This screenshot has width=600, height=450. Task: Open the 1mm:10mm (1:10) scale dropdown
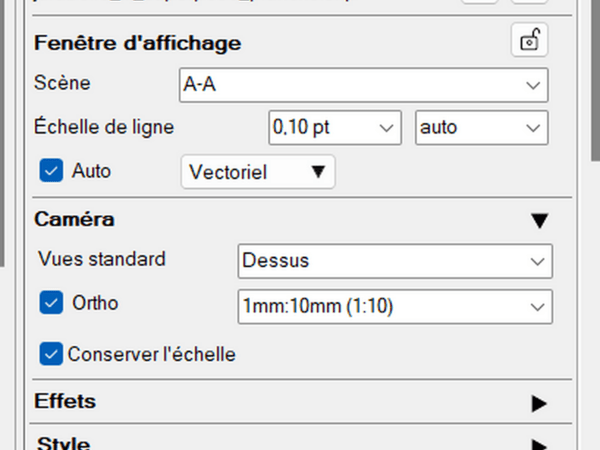tap(394, 304)
